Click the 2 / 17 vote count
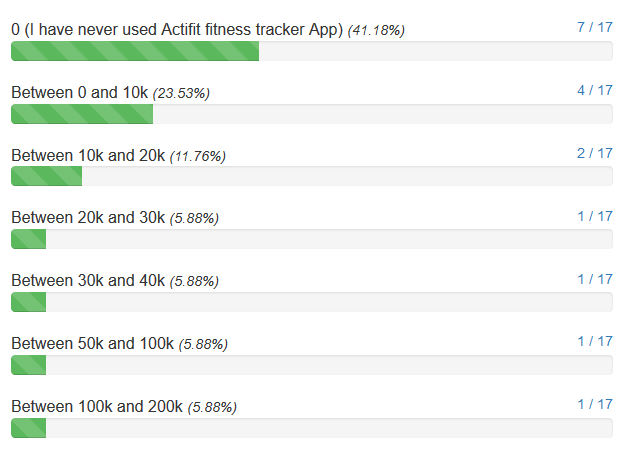624x464 pixels. 595,153
